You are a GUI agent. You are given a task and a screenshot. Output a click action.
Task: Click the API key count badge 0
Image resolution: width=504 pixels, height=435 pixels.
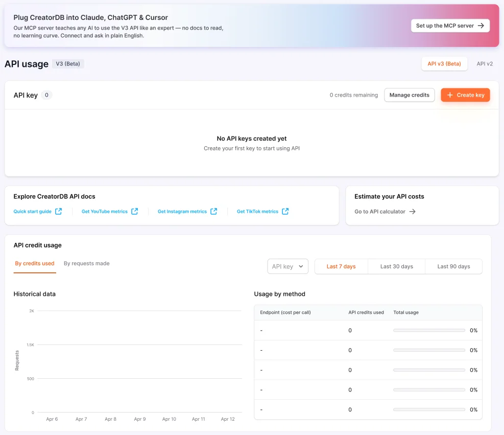(46, 95)
